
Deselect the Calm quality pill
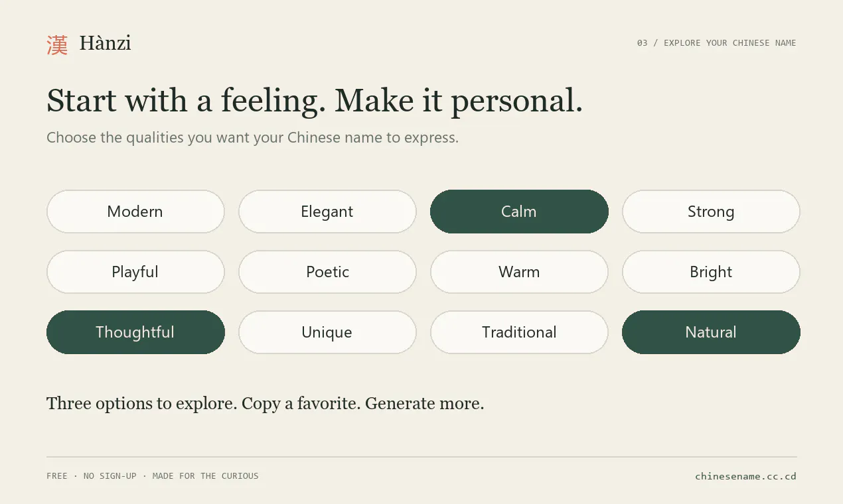(519, 212)
